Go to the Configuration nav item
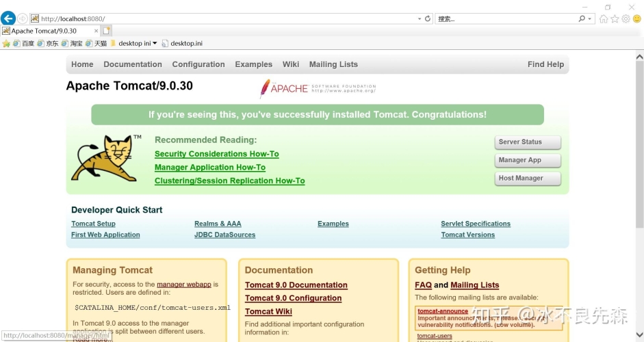Image resolution: width=644 pixels, height=342 pixels. click(x=198, y=64)
